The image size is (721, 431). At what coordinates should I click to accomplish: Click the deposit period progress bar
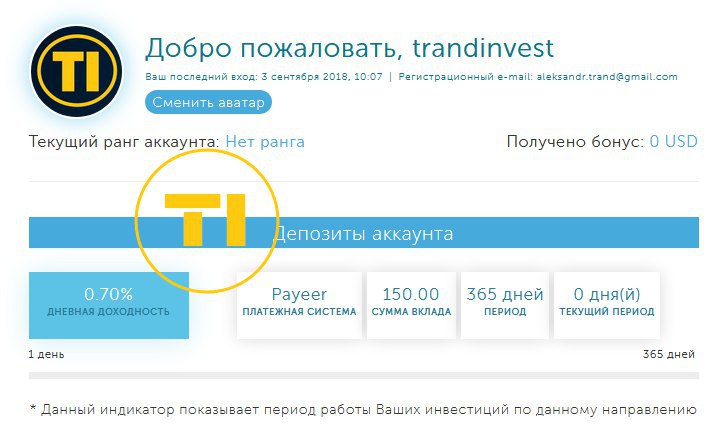coord(364,375)
